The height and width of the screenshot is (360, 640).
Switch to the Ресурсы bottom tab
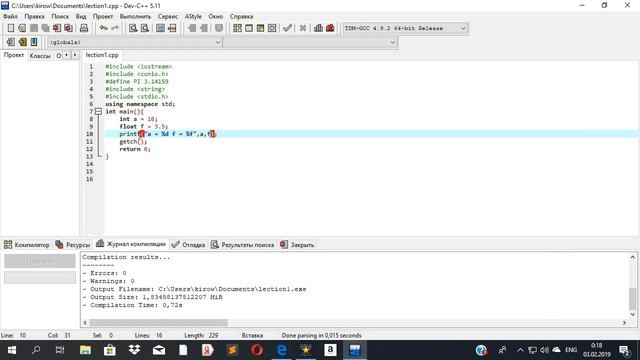73,245
